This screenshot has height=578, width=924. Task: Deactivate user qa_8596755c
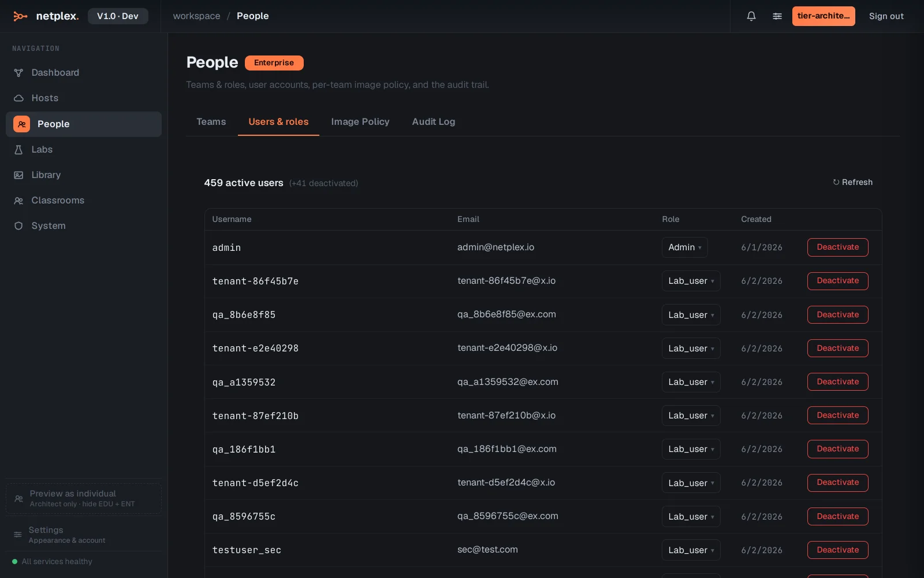pos(838,517)
